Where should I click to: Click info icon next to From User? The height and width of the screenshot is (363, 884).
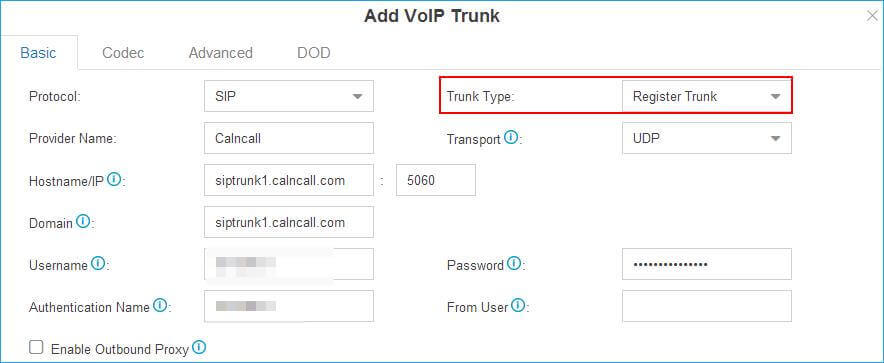point(518,306)
